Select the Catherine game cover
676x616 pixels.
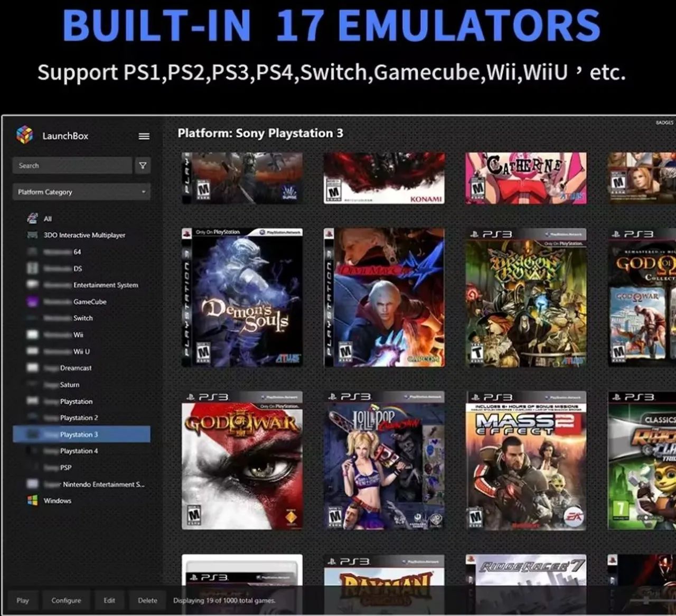coord(526,178)
